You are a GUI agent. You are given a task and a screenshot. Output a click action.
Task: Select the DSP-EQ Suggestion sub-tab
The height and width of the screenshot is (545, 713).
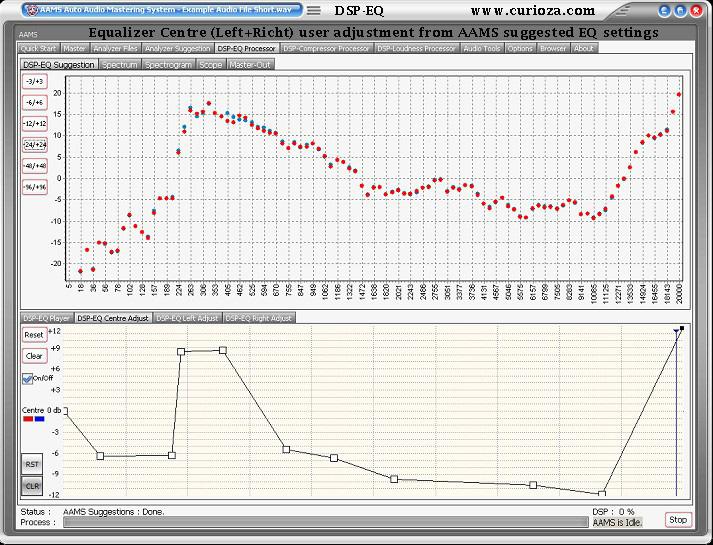(x=59, y=65)
